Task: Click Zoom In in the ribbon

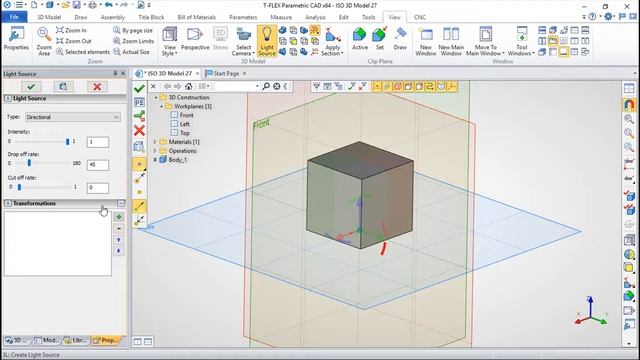Action: tap(71, 30)
